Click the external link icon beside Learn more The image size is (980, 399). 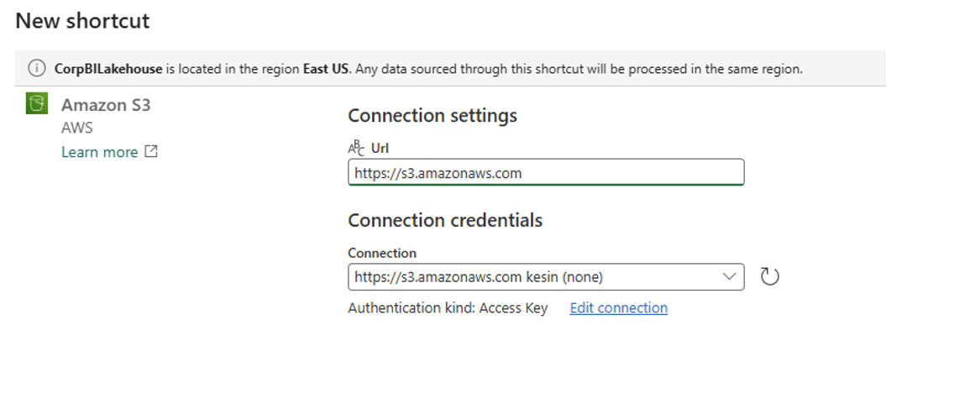[x=151, y=152]
